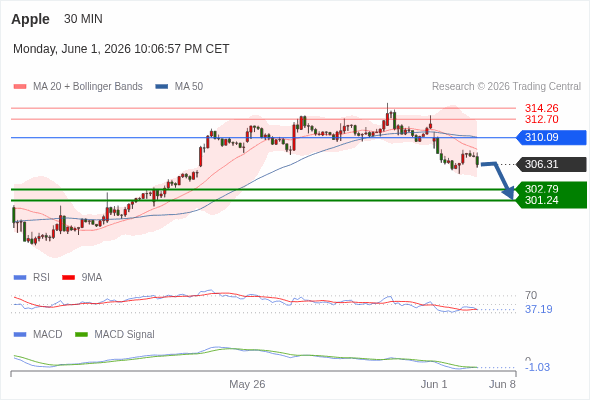Click the 'Apple' chart title

pos(30,19)
